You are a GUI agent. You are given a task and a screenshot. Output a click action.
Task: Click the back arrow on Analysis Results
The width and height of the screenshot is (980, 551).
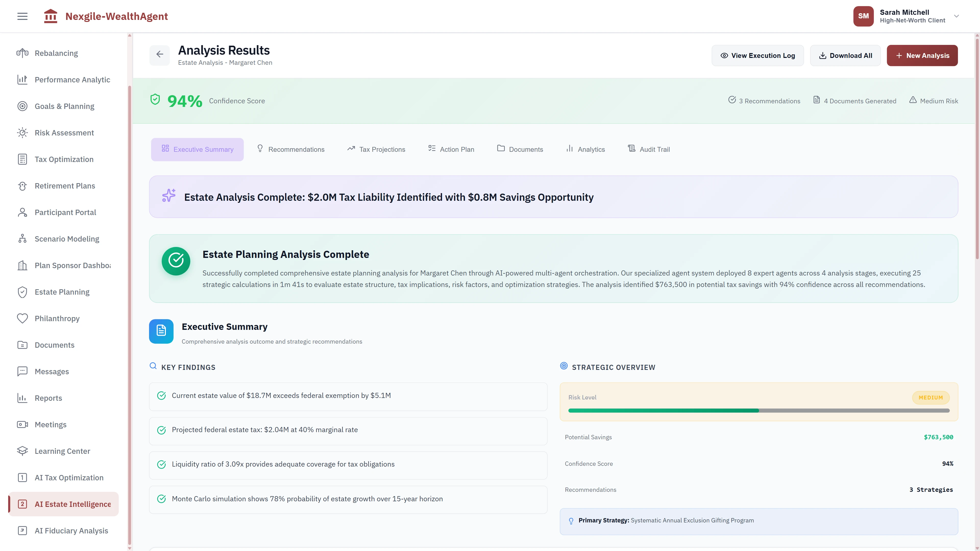[x=160, y=54]
